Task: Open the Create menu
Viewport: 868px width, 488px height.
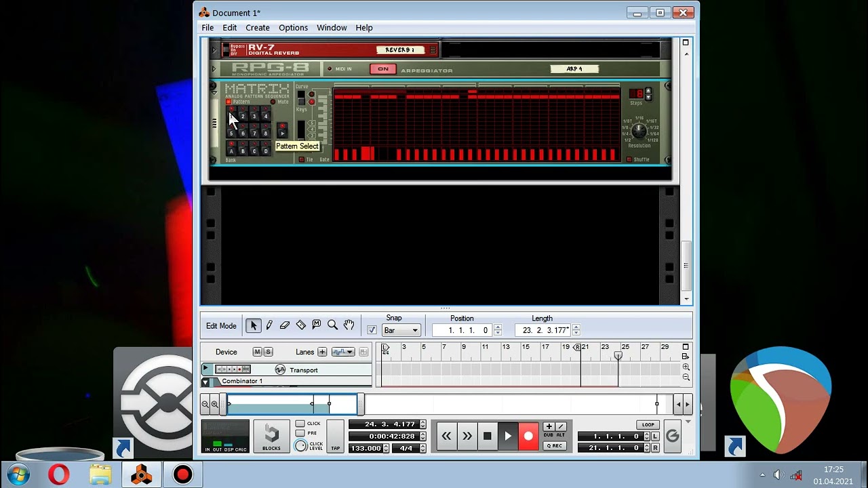Action: (258, 28)
